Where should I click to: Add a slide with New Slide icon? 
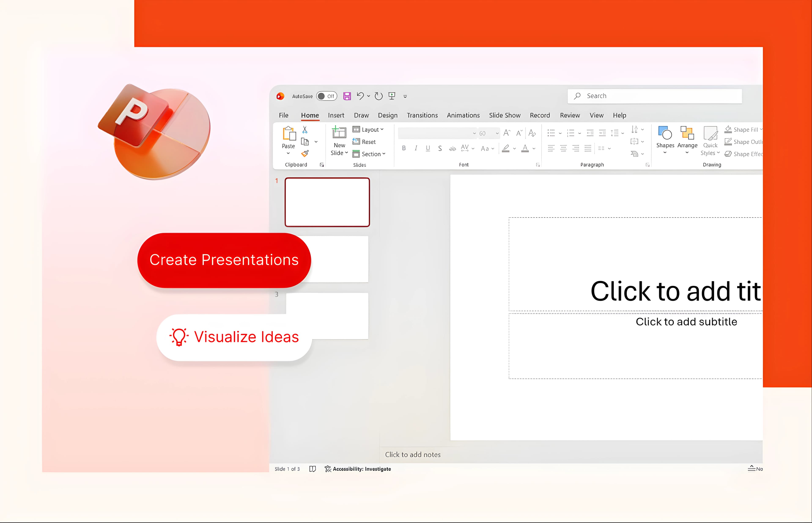tap(339, 132)
